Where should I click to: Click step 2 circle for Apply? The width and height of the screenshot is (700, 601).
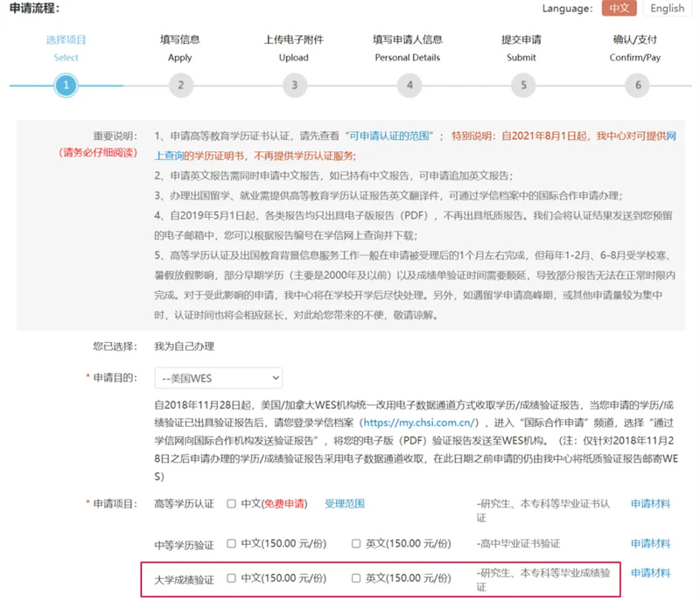180,85
